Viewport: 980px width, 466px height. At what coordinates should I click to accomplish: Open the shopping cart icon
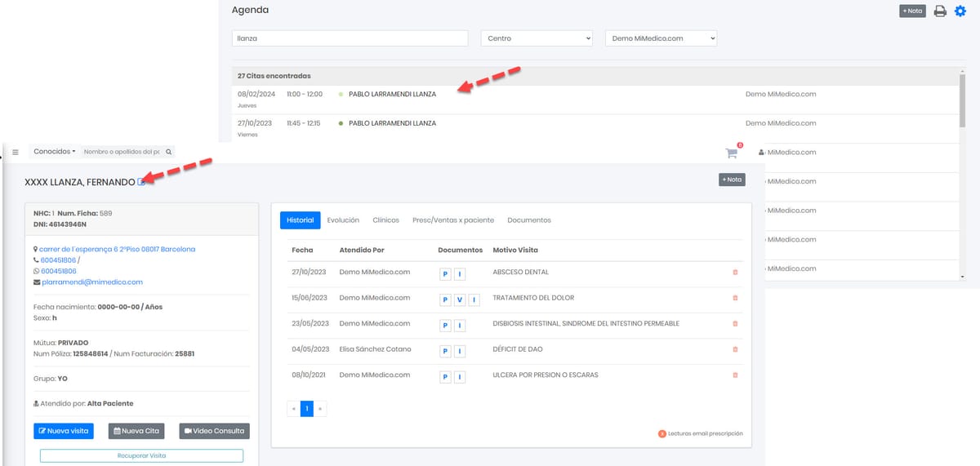731,153
